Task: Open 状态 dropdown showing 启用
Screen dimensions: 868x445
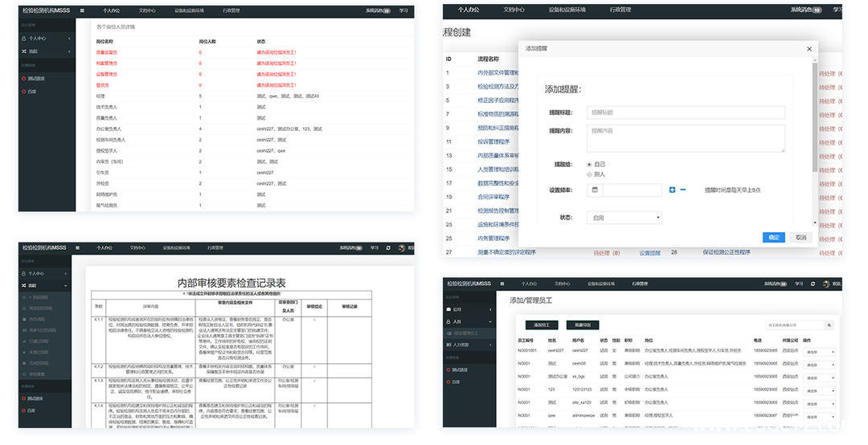Action: (624, 218)
